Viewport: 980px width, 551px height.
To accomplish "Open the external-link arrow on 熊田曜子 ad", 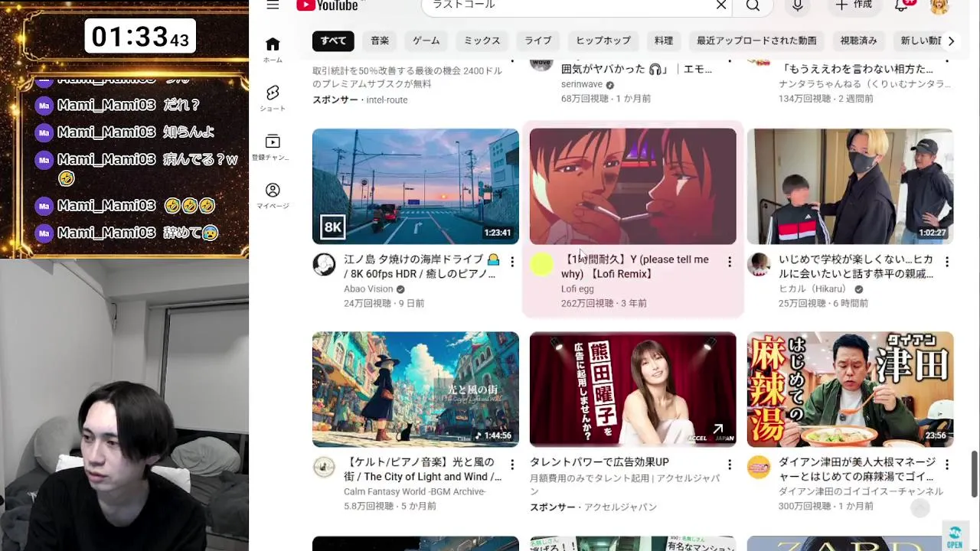I will click(717, 430).
